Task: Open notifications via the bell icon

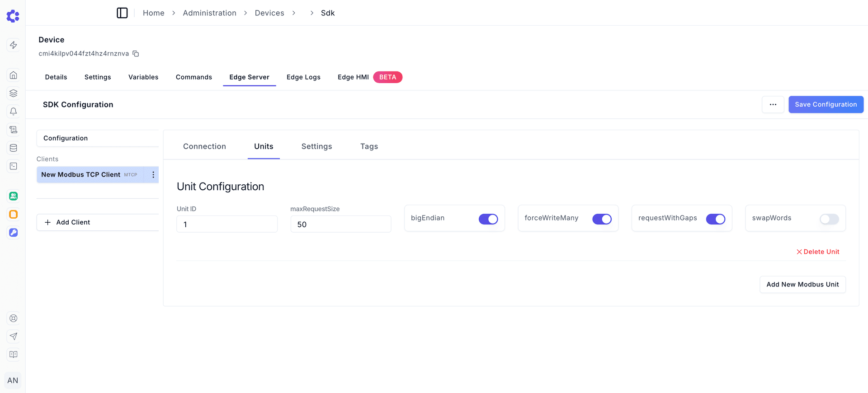Action: pyautogui.click(x=14, y=112)
